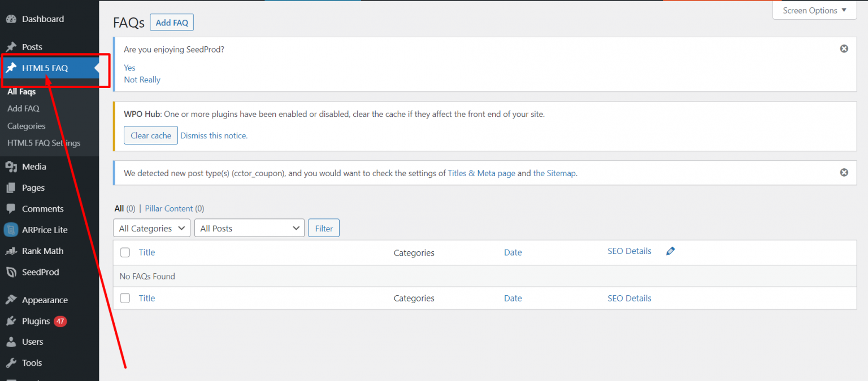The width and height of the screenshot is (868, 381).
Task: Click the Clear cache button
Action: [x=150, y=135]
